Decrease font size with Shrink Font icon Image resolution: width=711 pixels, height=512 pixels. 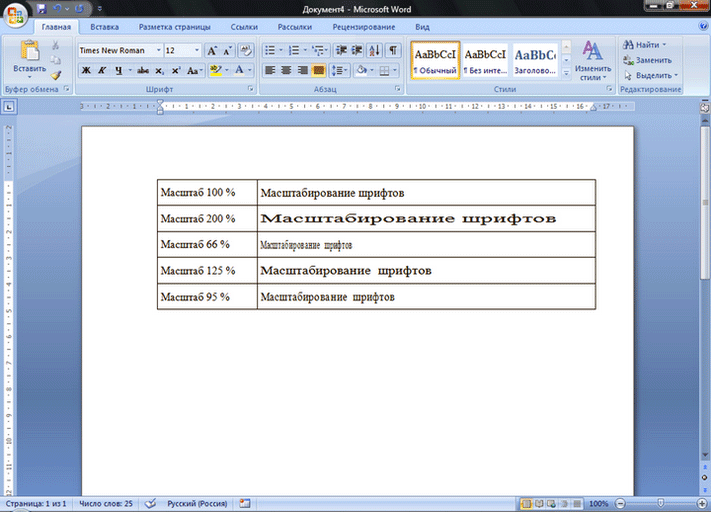pos(227,50)
